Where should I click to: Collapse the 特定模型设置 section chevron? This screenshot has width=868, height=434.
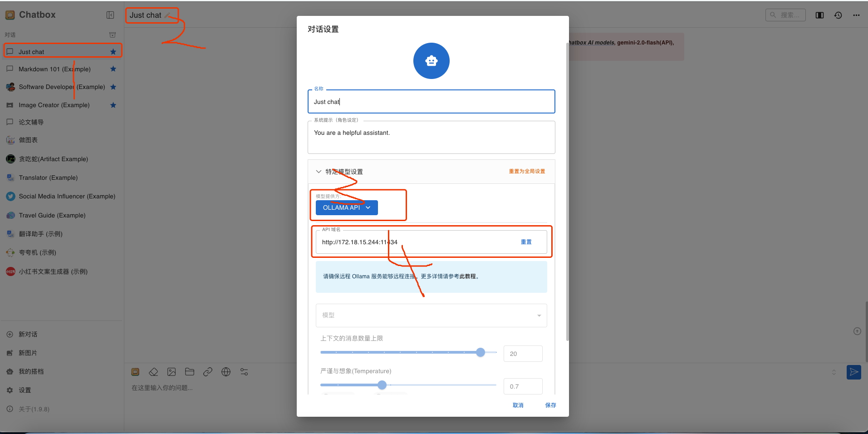pyautogui.click(x=319, y=172)
